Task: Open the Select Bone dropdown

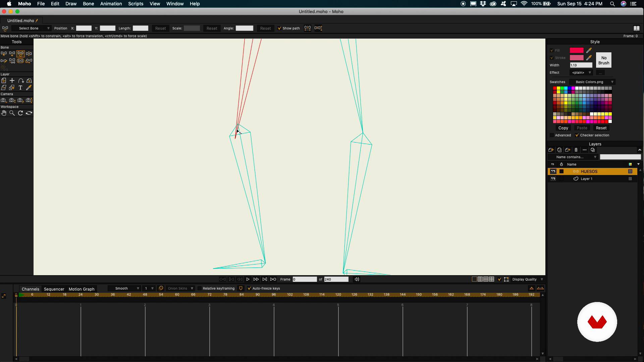Action: pyautogui.click(x=31, y=28)
